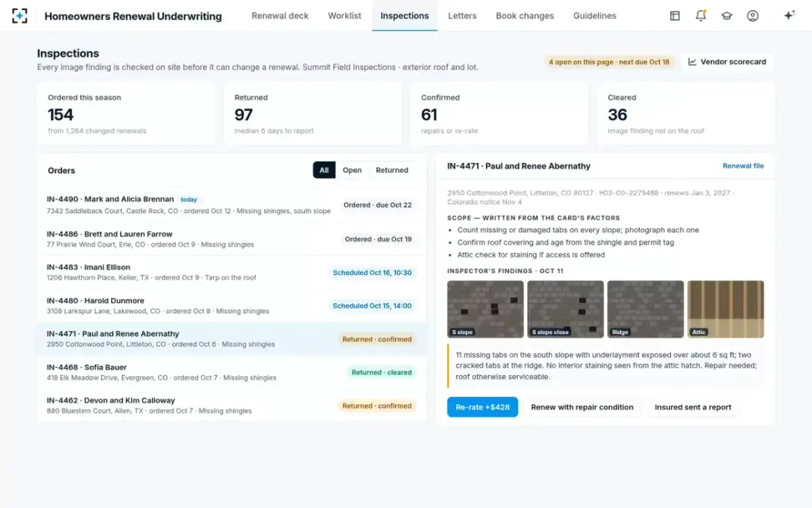Open the Letters tab

(x=462, y=16)
